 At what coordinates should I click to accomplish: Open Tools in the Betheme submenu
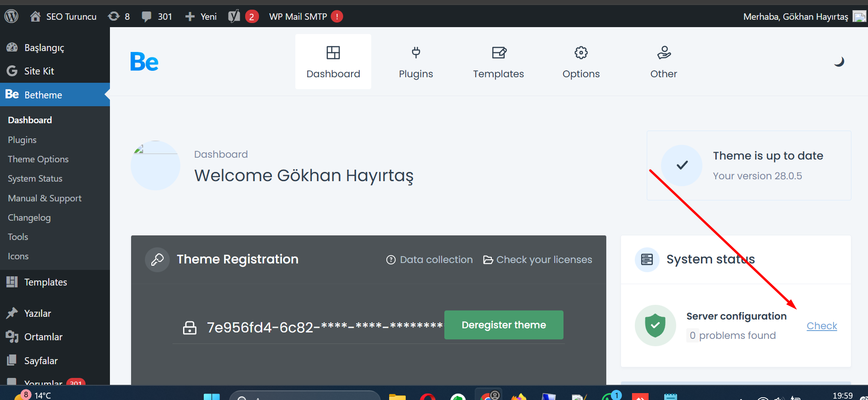(x=18, y=237)
